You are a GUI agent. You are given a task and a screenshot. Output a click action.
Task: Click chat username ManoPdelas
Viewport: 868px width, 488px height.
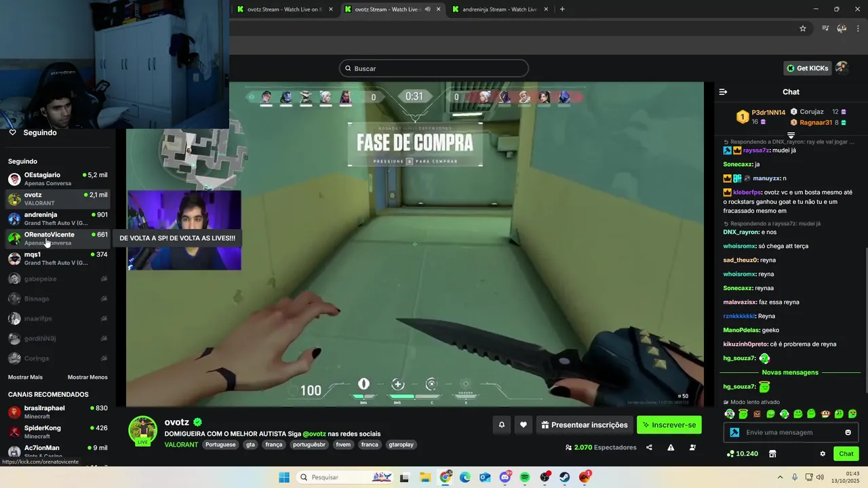(741, 330)
